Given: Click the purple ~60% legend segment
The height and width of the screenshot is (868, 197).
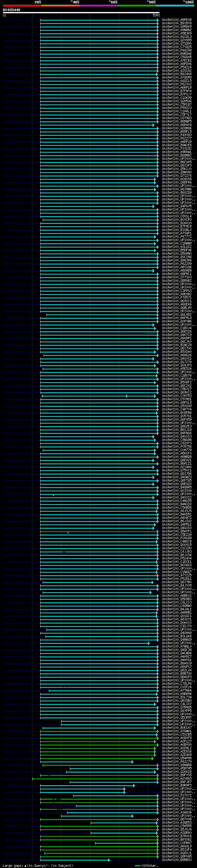Looking at the screenshot, I should (99, 6).
